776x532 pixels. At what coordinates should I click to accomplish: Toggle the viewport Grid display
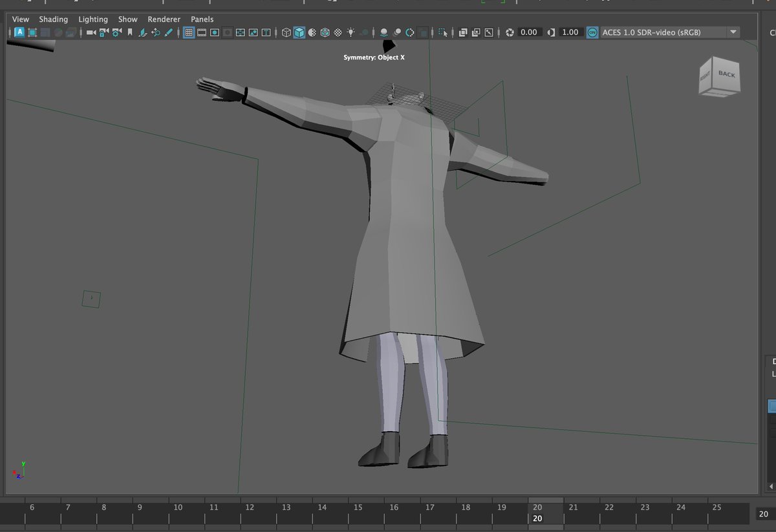[189, 32]
